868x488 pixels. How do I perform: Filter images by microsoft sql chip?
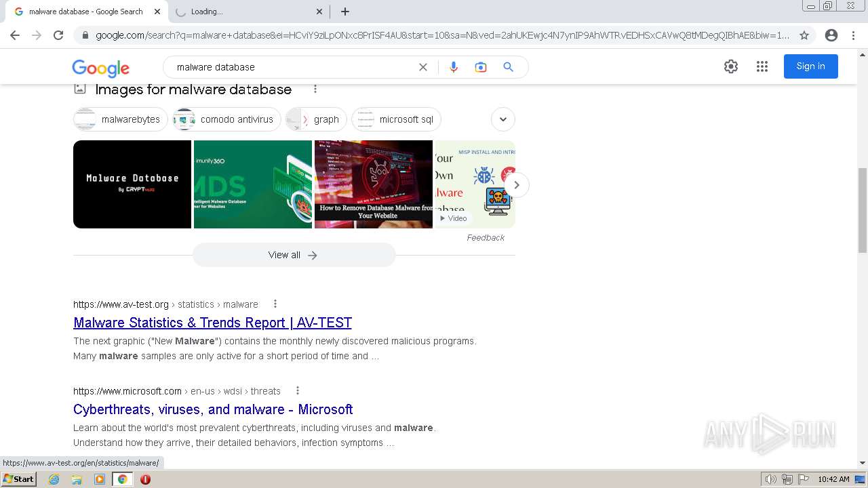tap(396, 119)
